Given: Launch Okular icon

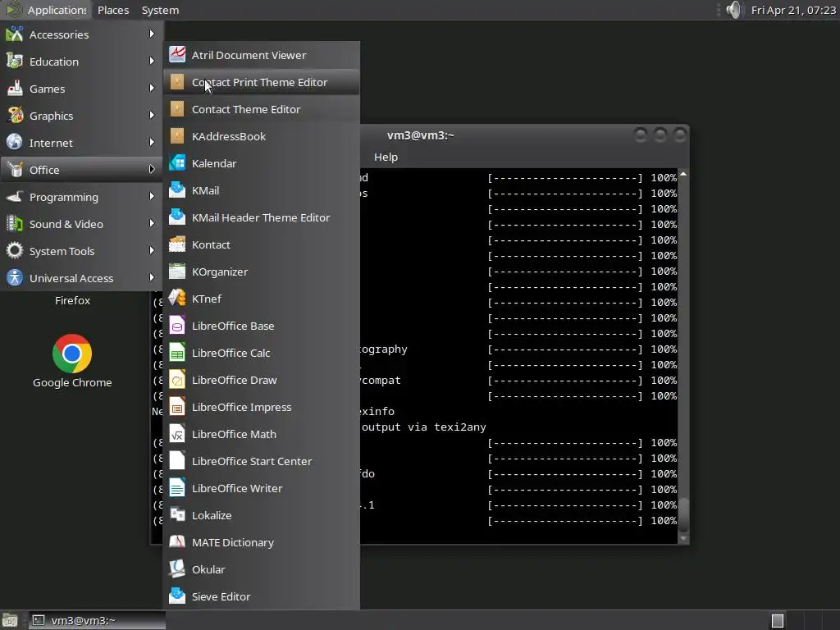Looking at the screenshot, I should tap(177, 569).
